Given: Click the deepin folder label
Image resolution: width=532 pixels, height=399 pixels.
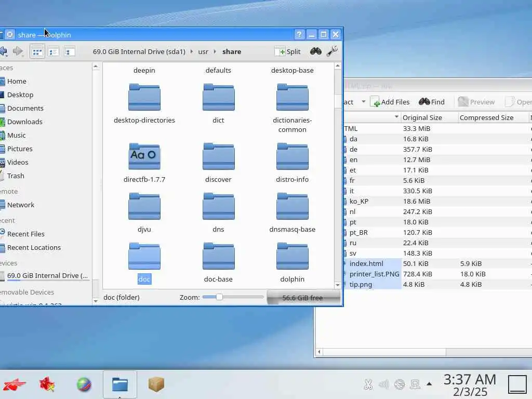Looking at the screenshot, I should 144,71.
